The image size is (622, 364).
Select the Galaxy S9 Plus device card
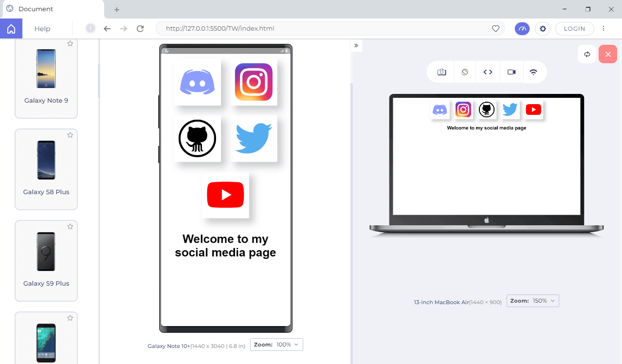[x=46, y=261]
